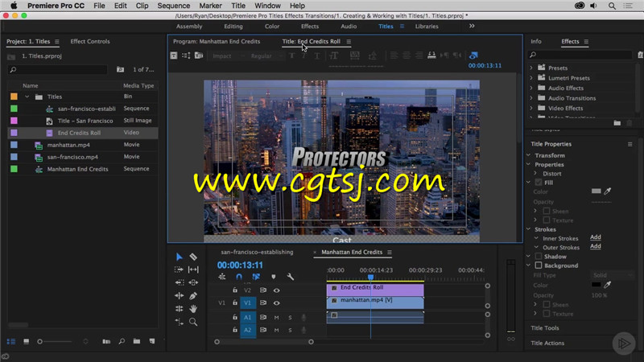The width and height of the screenshot is (644, 362).
Task: Open Program: Manhattan End Credits tab
Action: click(x=217, y=42)
